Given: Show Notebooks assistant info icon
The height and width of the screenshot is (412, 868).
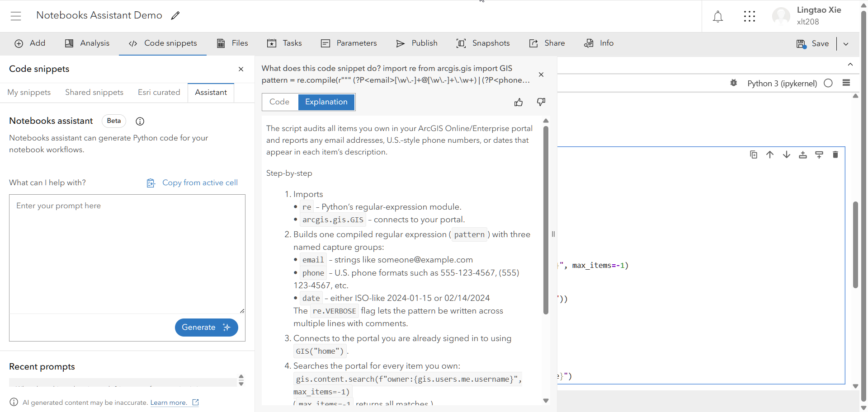Looking at the screenshot, I should click(140, 121).
